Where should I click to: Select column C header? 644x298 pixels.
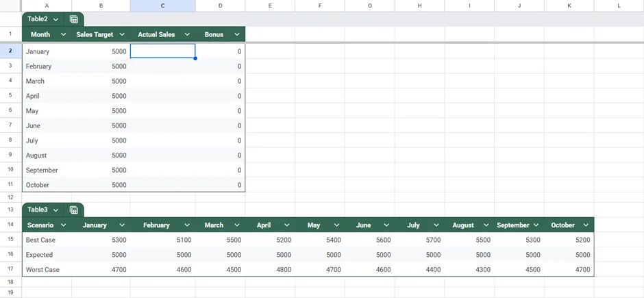point(162,5)
